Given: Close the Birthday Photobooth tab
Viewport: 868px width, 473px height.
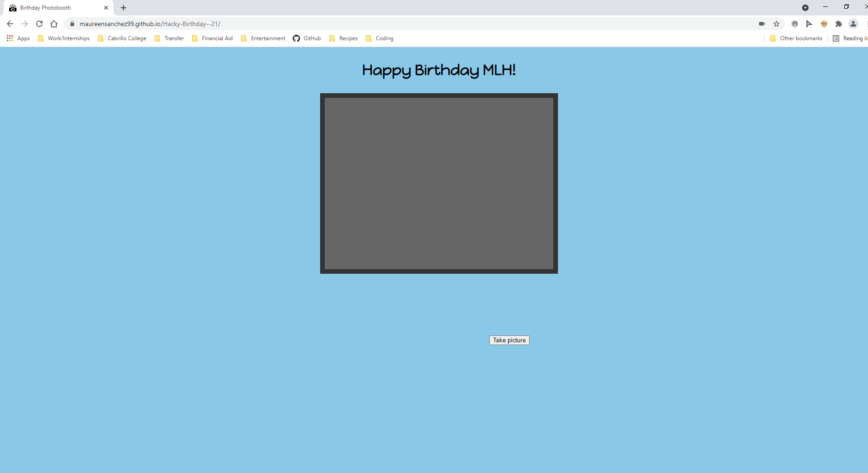Looking at the screenshot, I should point(106,8).
